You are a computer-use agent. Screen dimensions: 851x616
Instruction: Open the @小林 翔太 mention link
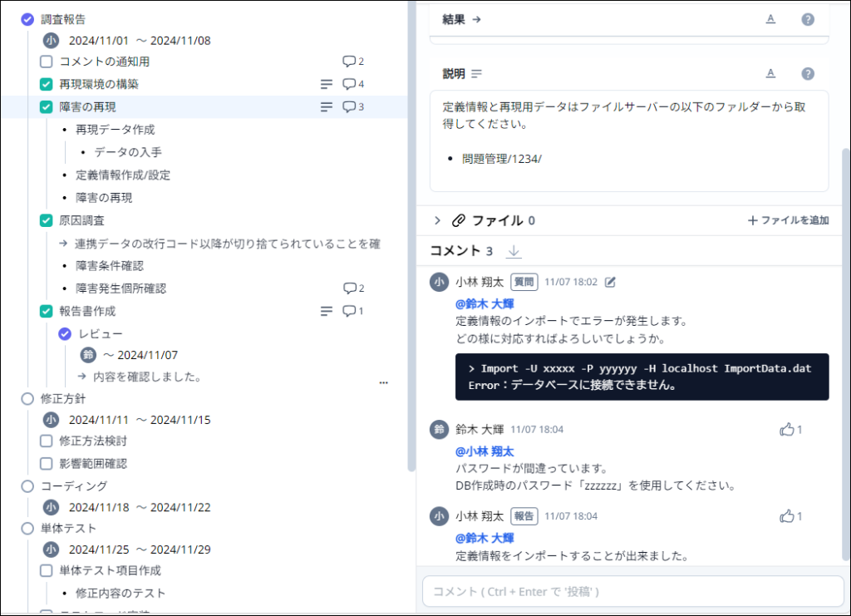(x=485, y=451)
